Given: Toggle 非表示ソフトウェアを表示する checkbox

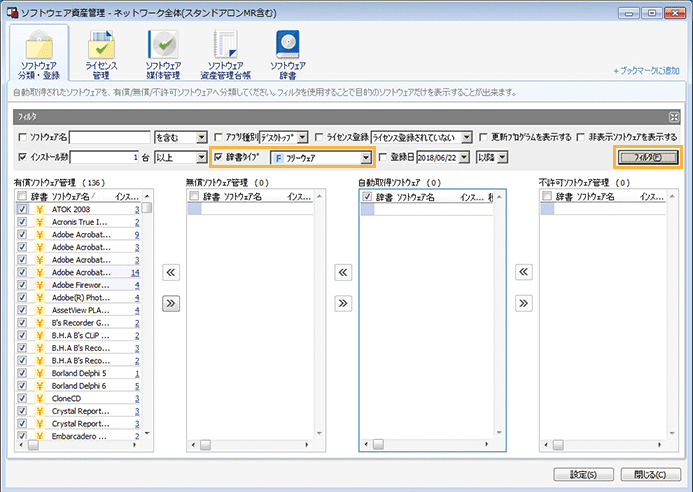Looking at the screenshot, I should coord(581,137).
